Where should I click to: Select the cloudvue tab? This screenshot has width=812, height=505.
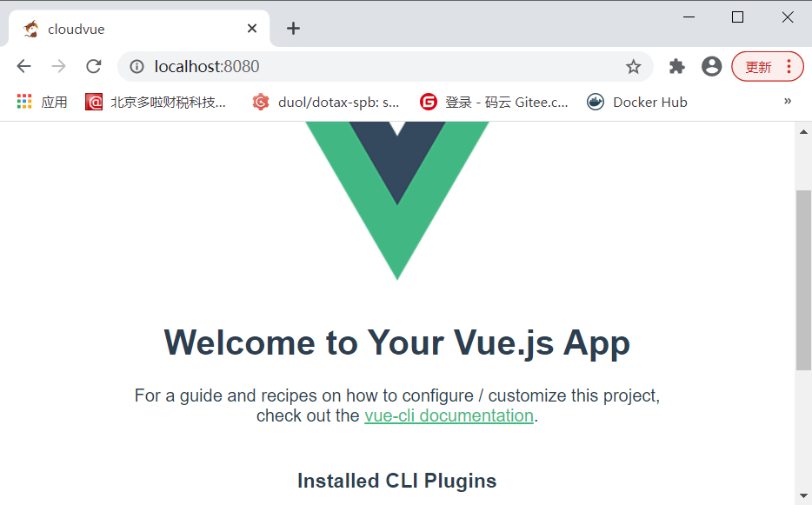[139, 29]
